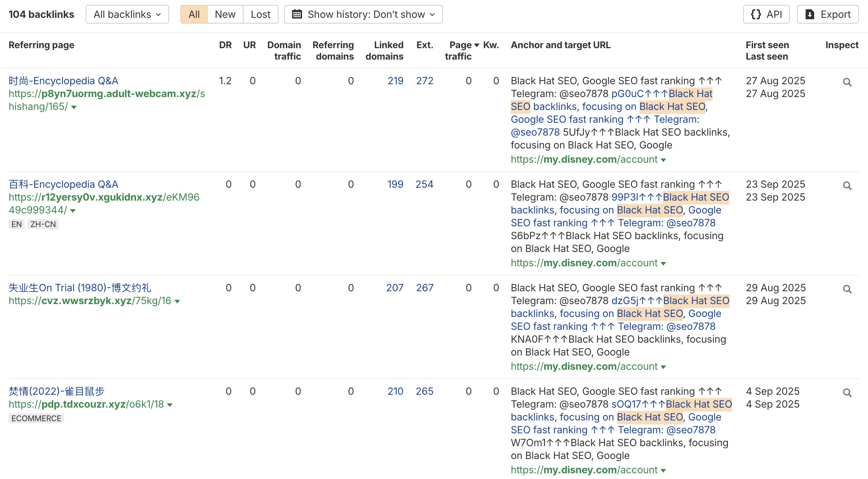This screenshot has width=868, height=479.
Task: Click external links count 254
Action: click(x=424, y=185)
